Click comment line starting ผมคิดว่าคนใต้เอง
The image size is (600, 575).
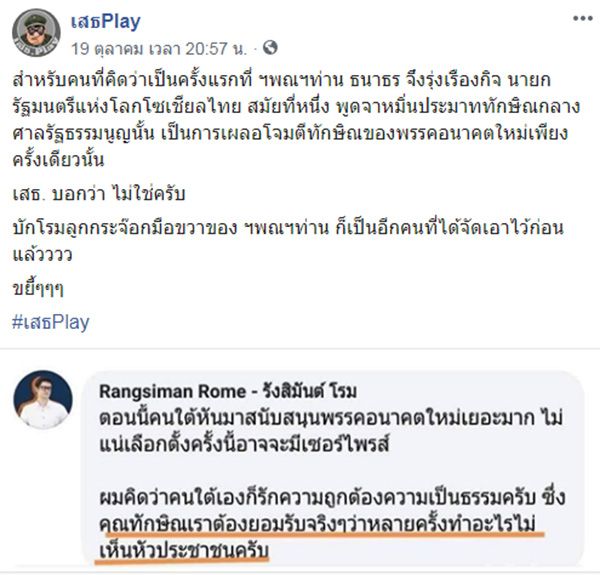tap(332, 497)
